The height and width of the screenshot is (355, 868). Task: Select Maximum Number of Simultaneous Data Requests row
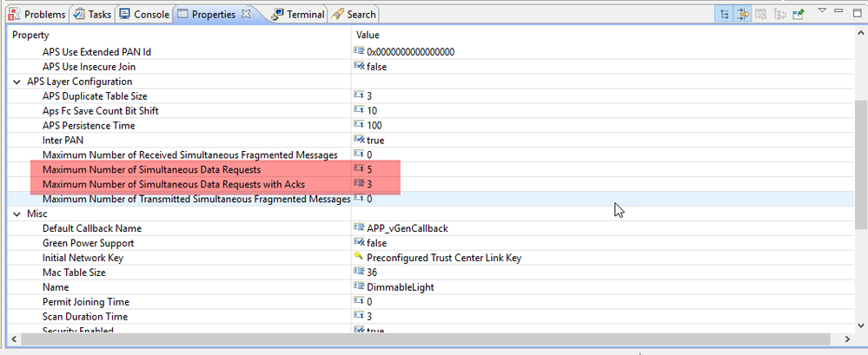(151, 169)
